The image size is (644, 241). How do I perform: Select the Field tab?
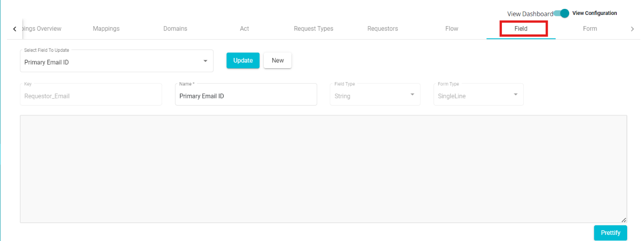pyautogui.click(x=521, y=28)
